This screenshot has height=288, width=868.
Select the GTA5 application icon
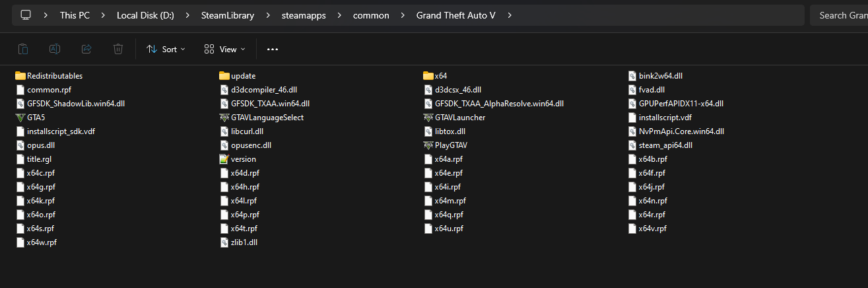point(20,118)
